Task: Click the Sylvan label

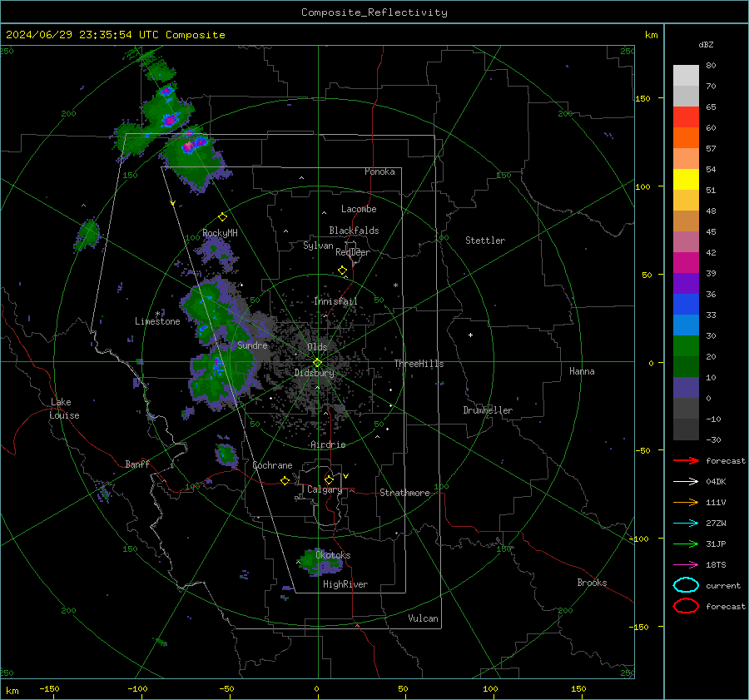Action: pyautogui.click(x=318, y=246)
